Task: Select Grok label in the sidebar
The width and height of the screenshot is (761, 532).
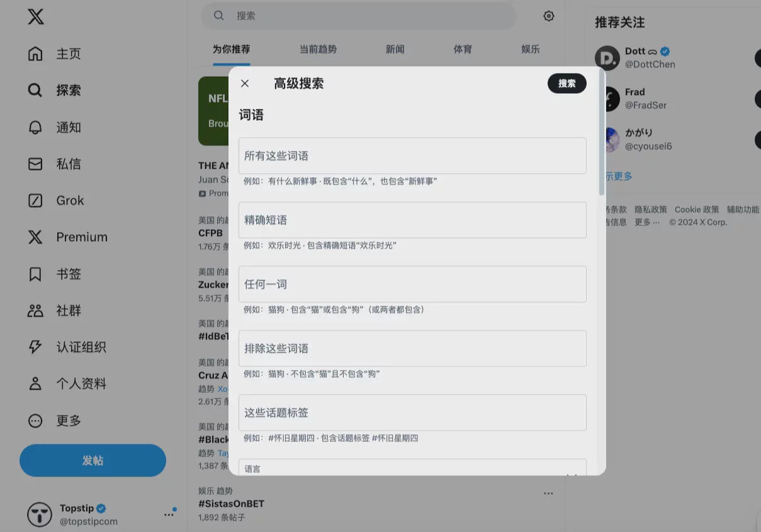Action: tap(70, 200)
